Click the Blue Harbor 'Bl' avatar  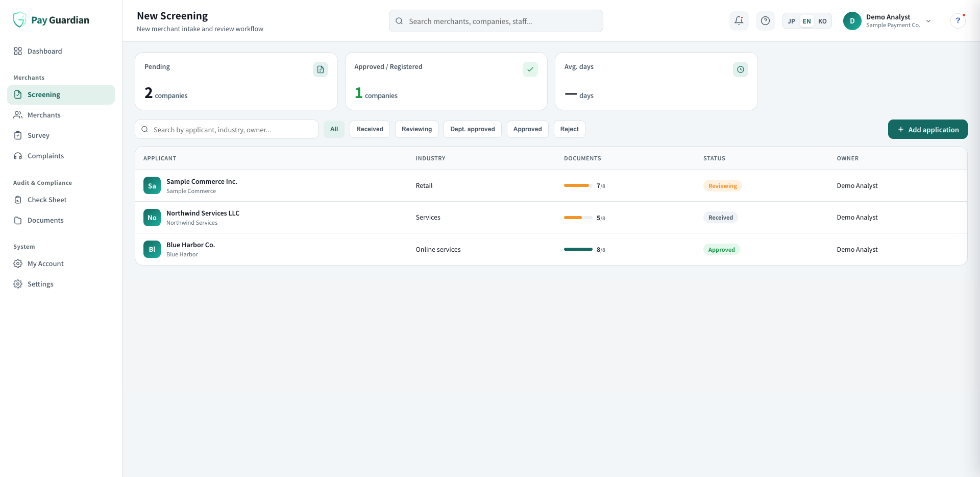[152, 249]
